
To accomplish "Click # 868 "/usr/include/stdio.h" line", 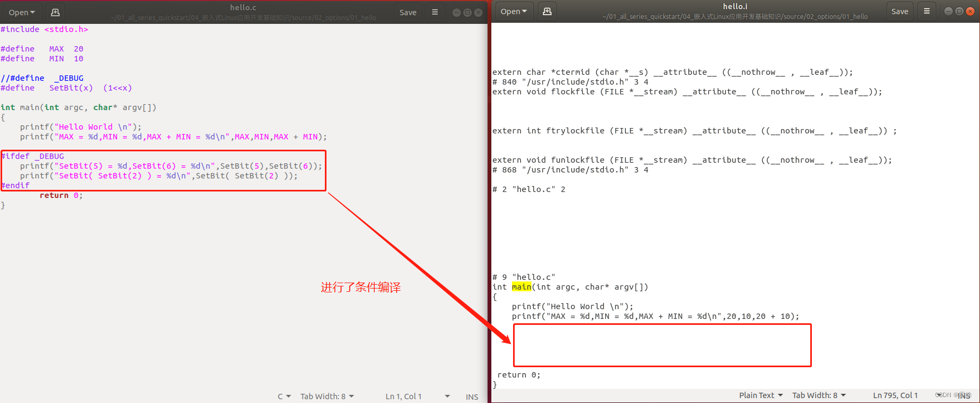I will click(571, 170).
